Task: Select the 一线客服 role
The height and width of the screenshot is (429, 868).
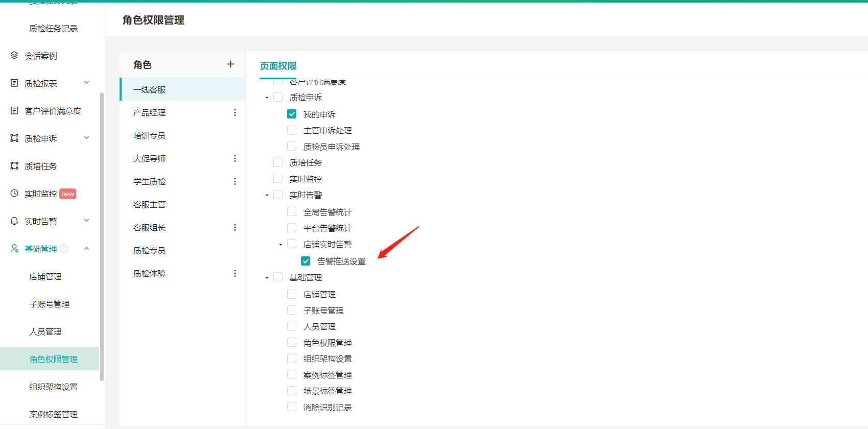Action: point(182,89)
